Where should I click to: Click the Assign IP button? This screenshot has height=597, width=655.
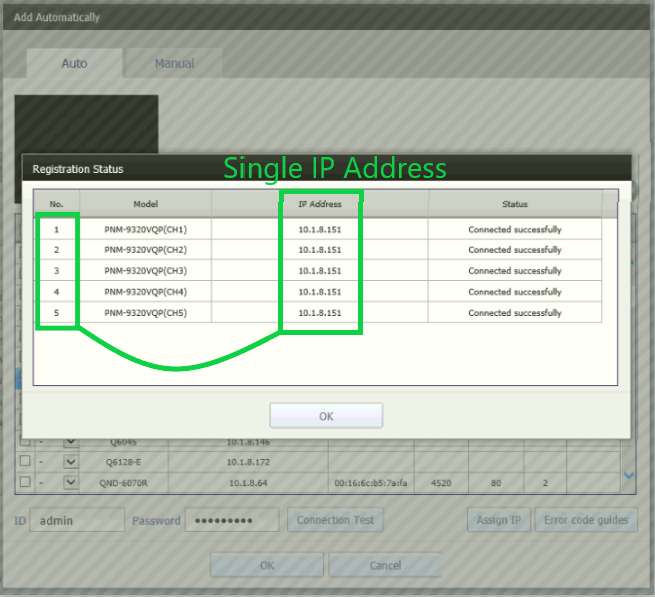pyautogui.click(x=499, y=520)
